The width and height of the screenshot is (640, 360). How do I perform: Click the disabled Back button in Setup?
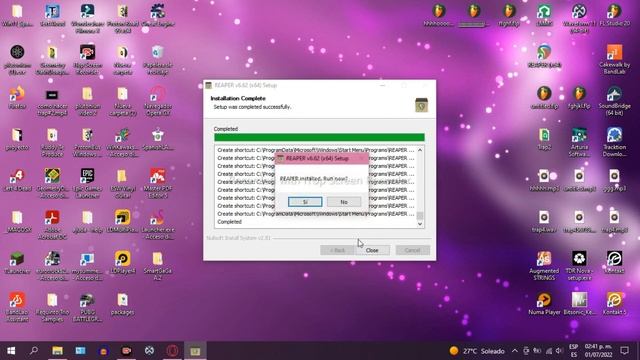click(337, 250)
